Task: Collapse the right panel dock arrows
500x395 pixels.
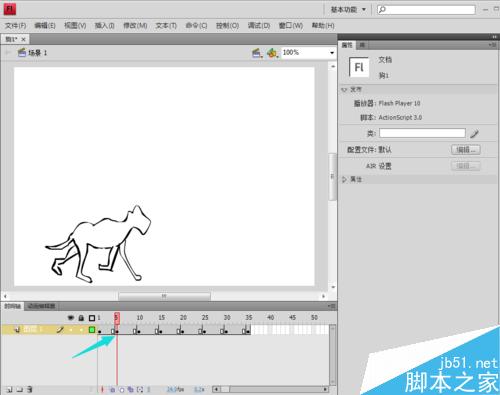Action: coord(494,36)
